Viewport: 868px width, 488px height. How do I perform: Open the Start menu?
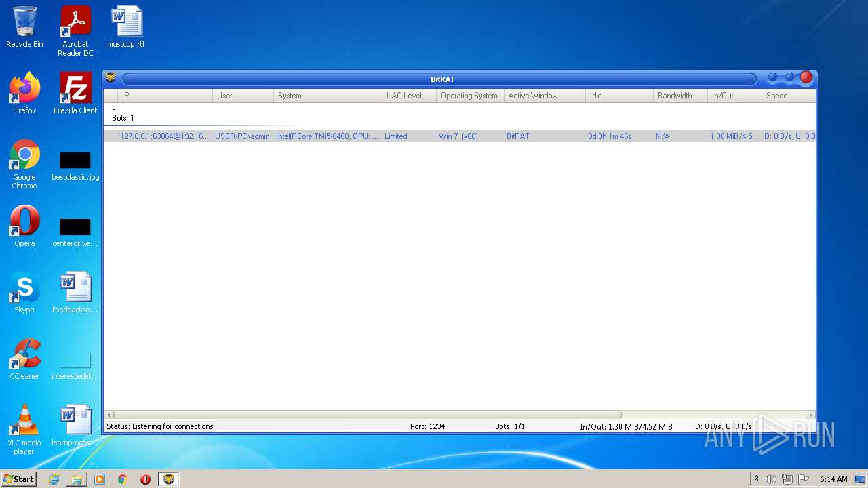tap(18, 479)
